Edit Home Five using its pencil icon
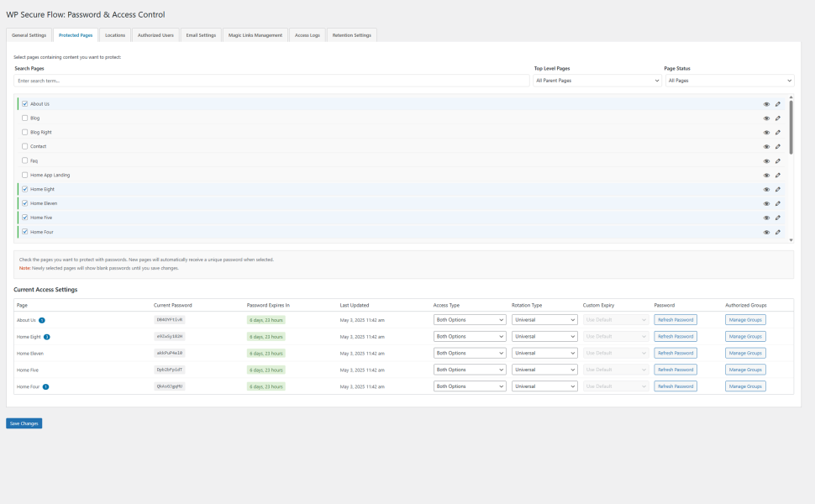 click(778, 218)
